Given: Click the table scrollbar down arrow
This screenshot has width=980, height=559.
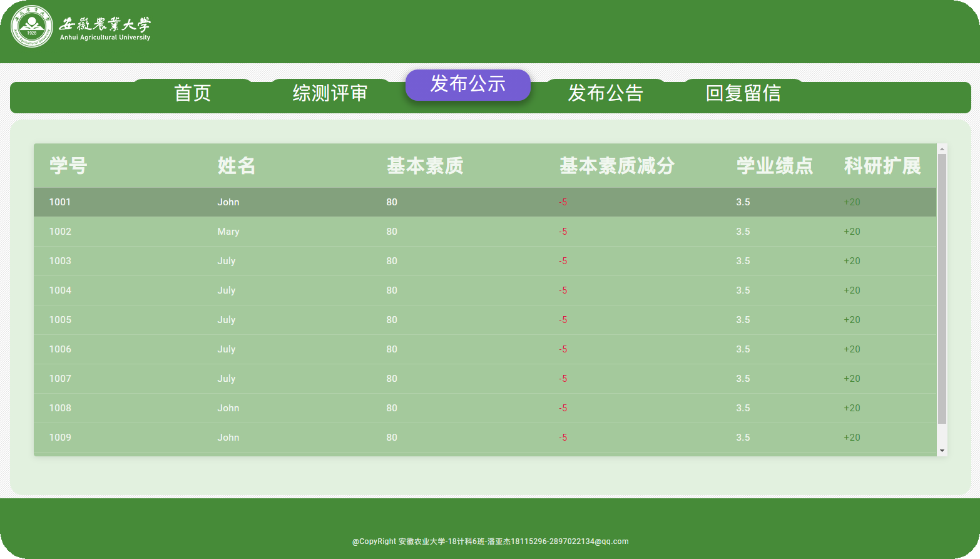Looking at the screenshot, I should (x=942, y=450).
